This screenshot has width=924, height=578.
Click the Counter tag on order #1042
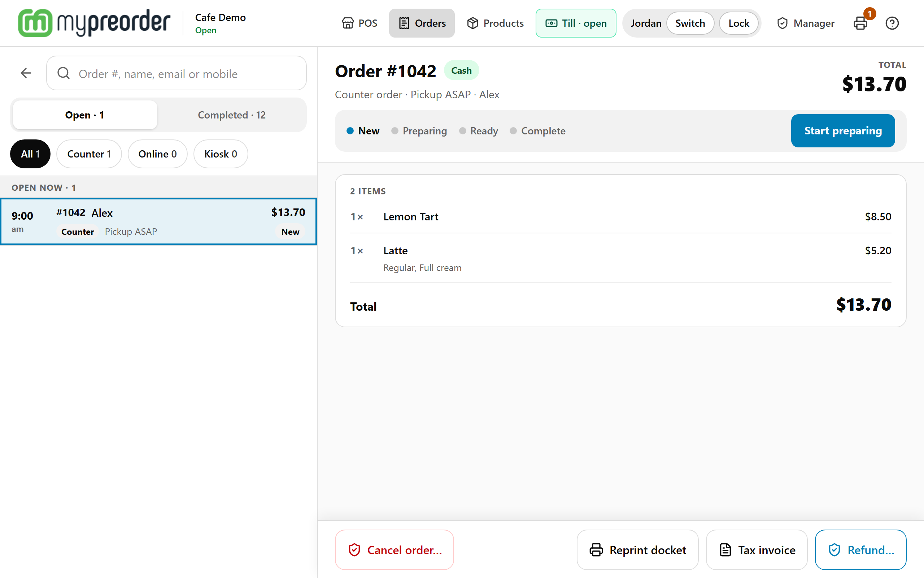click(78, 232)
